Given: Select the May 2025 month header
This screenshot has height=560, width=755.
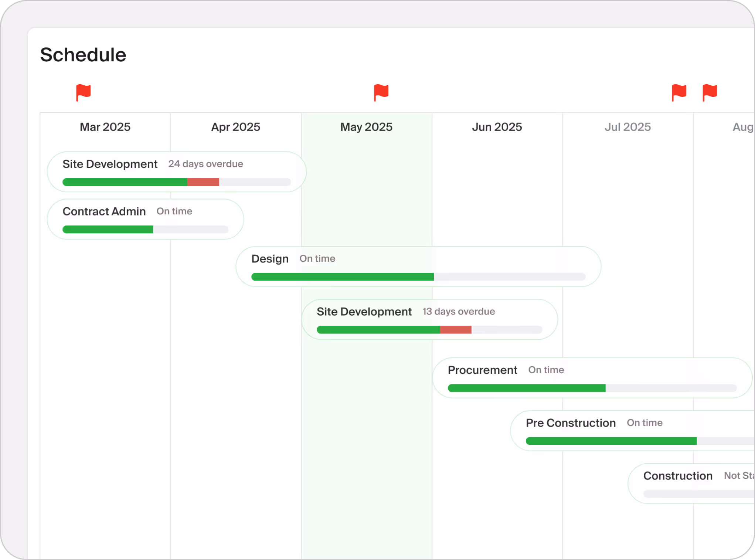Looking at the screenshot, I should (x=366, y=127).
